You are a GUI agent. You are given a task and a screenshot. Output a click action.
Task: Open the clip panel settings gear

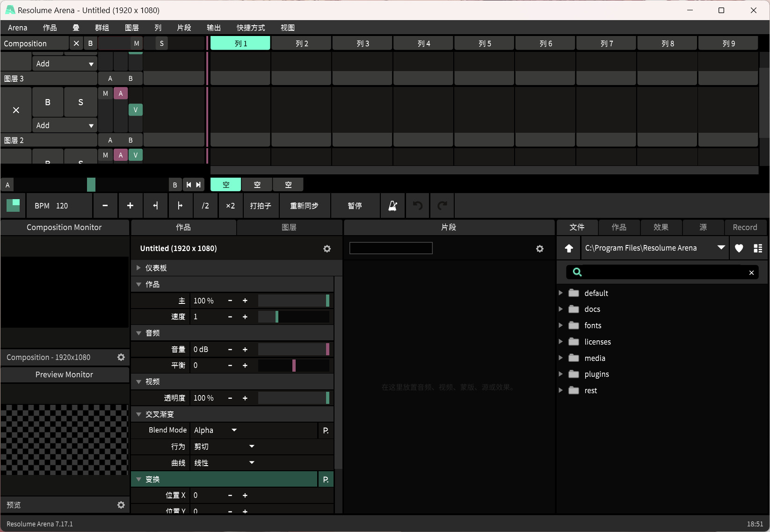click(x=540, y=249)
